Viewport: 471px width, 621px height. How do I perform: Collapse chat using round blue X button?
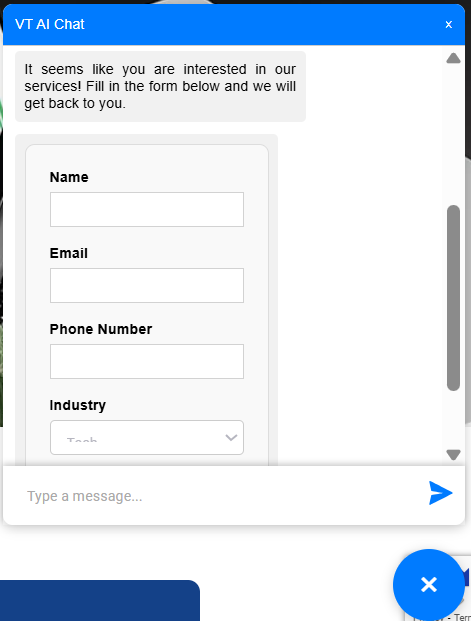coord(429,585)
